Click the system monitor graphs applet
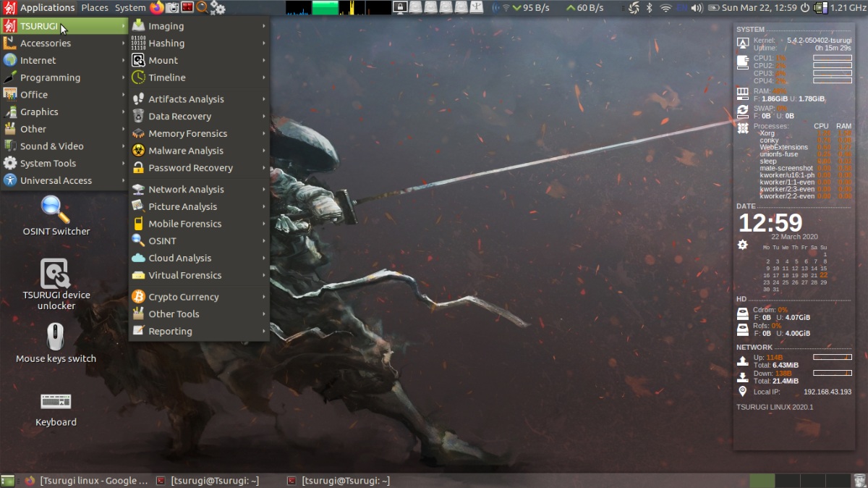Viewport: 868px width, 488px height. [x=339, y=8]
